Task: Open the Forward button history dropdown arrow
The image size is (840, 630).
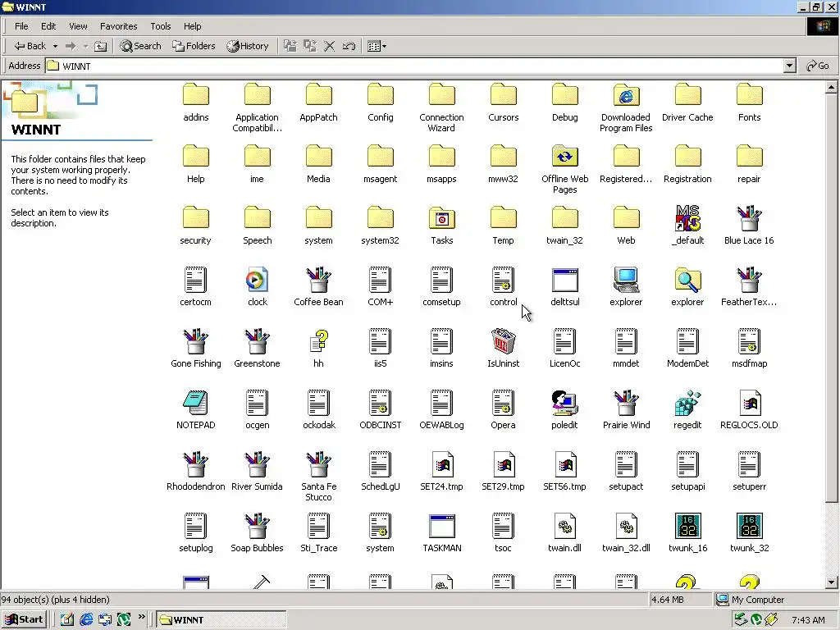Action: (85, 46)
